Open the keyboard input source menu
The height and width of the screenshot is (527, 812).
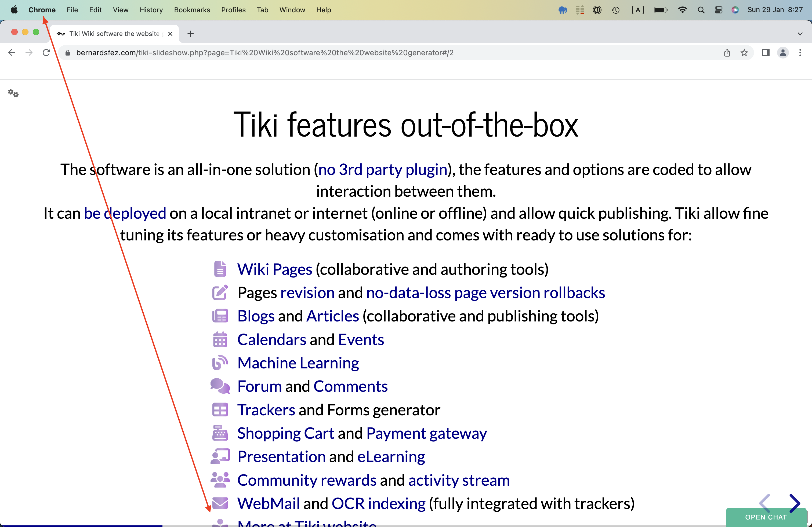click(638, 10)
